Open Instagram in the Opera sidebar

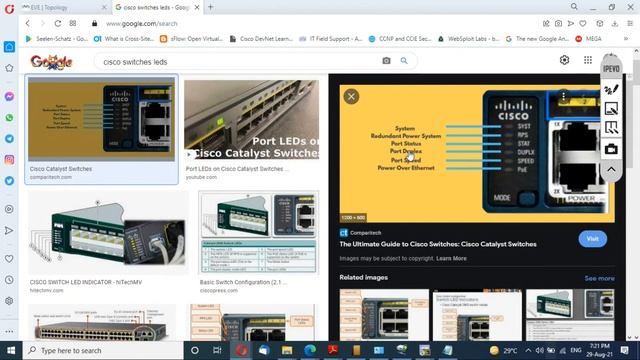(x=9, y=160)
